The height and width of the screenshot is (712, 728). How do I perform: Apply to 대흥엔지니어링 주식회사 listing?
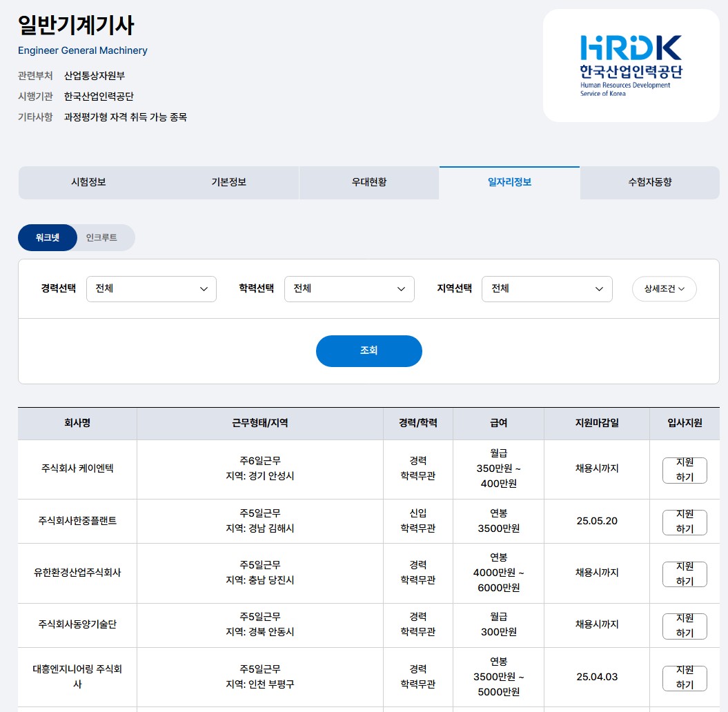pyautogui.click(x=684, y=678)
